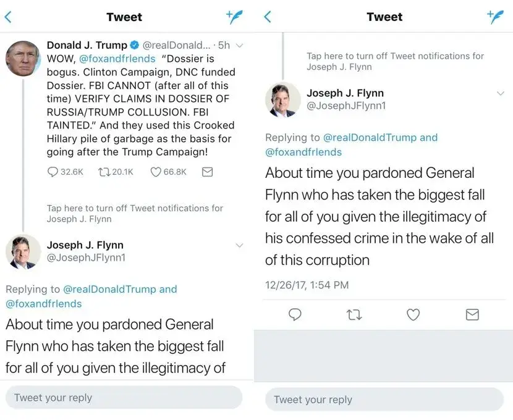
Task: Expand options chevron on Flynn's tweet in right panel
Action: tap(501, 93)
